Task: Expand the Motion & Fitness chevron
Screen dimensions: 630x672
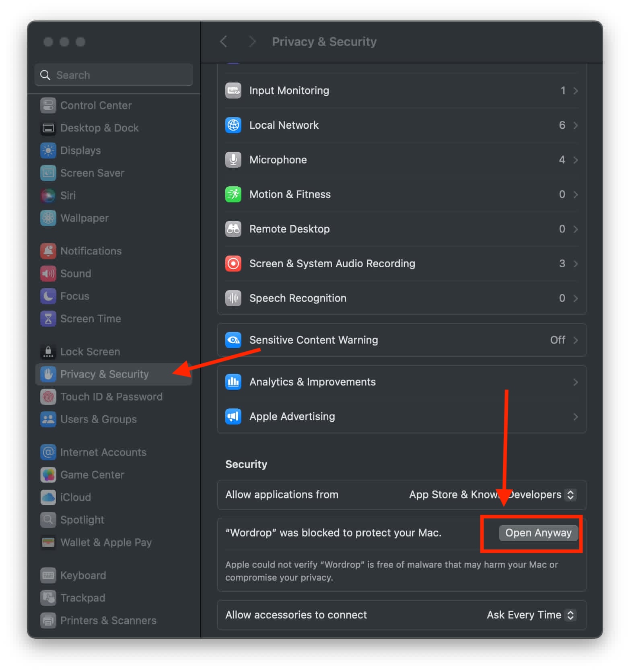Action: point(576,194)
